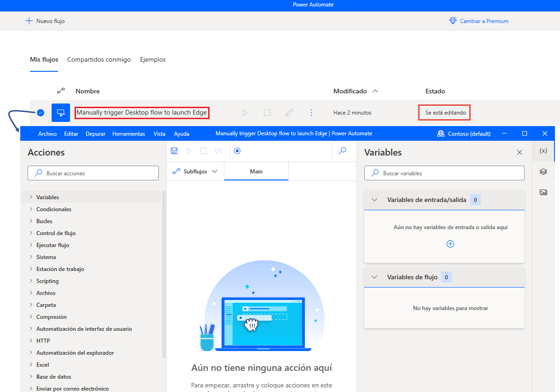Click the Subflujos branch icon
Image resolution: width=560 pixels, height=392 pixels.
(x=176, y=172)
